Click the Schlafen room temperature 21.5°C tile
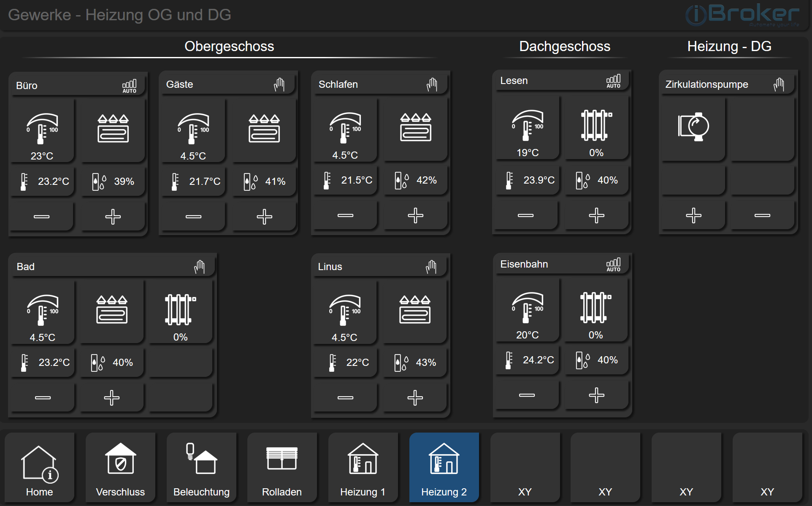Screen dimensions: 812x506 (345, 180)
